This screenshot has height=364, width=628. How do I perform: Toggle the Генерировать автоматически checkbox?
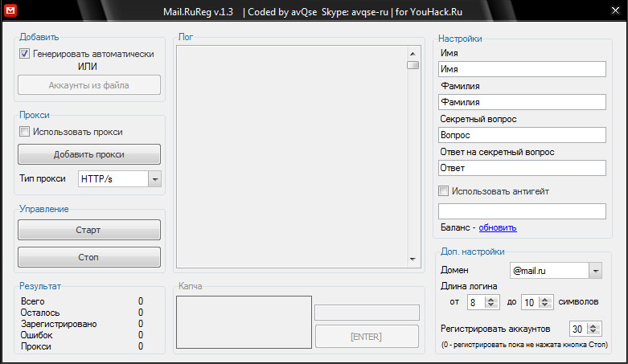(24, 53)
